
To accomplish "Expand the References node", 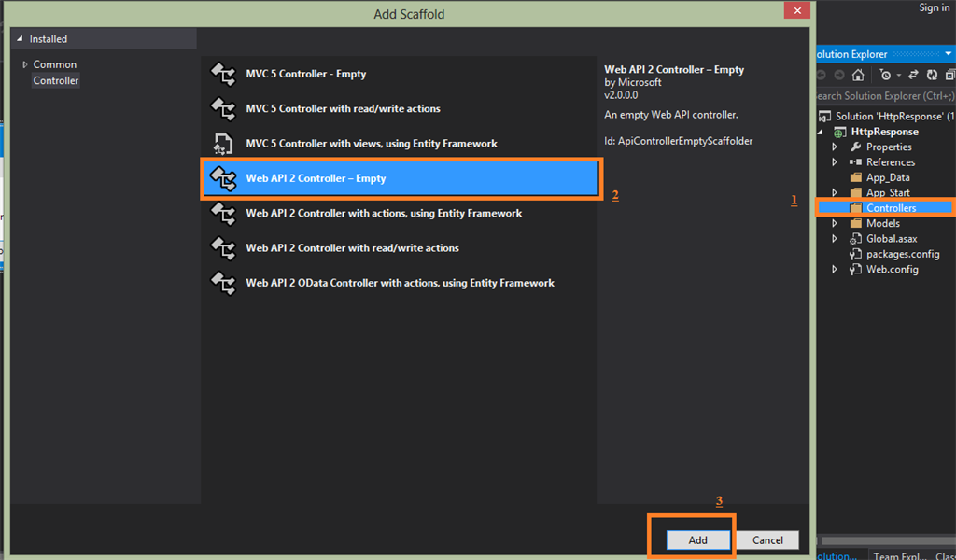I will [835, 162].
